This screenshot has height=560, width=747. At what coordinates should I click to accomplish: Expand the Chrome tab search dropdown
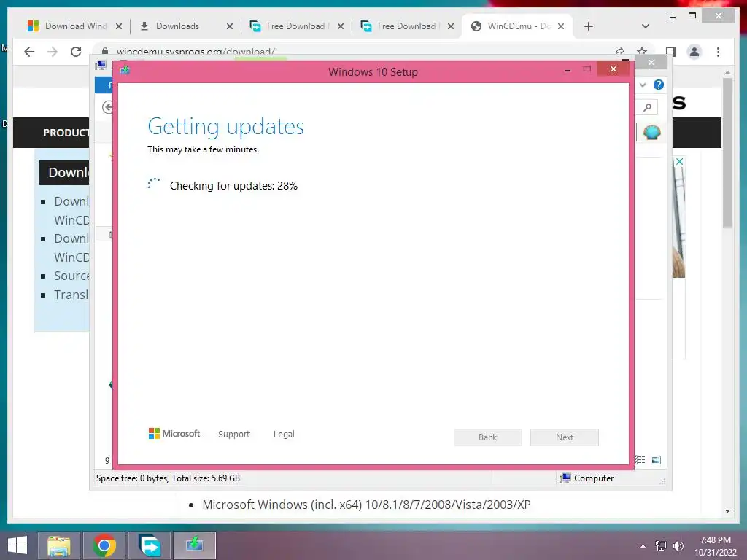[x=646, y=26]
